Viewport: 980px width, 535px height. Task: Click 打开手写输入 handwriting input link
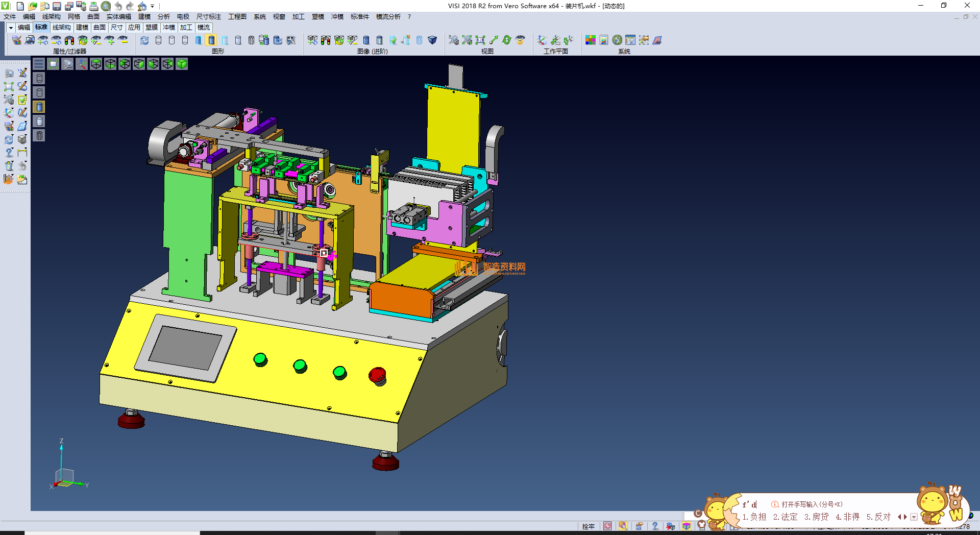(812, 504)
